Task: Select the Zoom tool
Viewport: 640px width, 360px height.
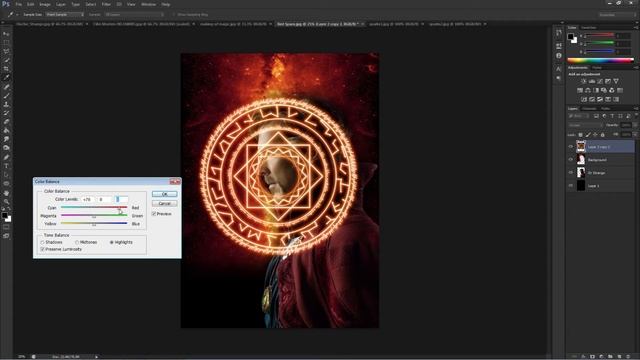Action: [6, 201]
